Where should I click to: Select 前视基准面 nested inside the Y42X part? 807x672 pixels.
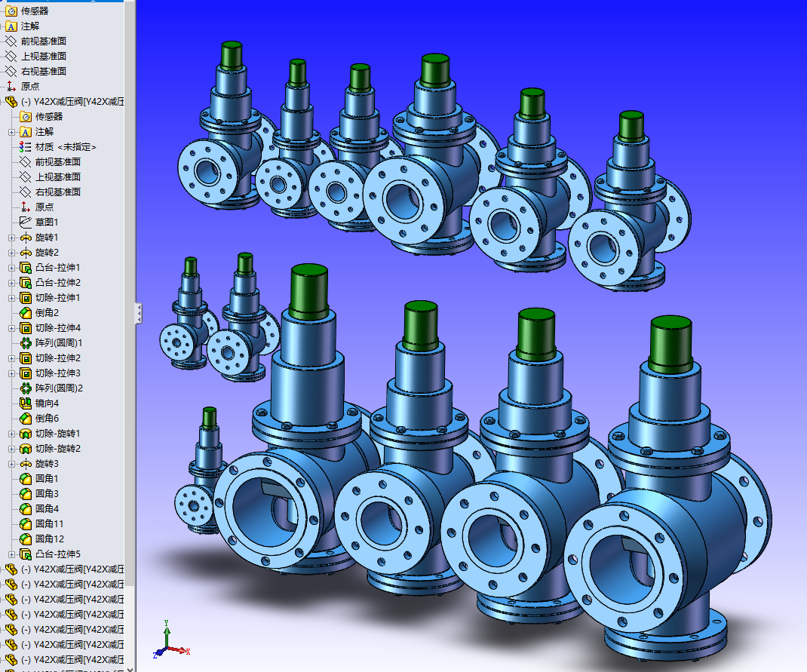coord(50,162)
